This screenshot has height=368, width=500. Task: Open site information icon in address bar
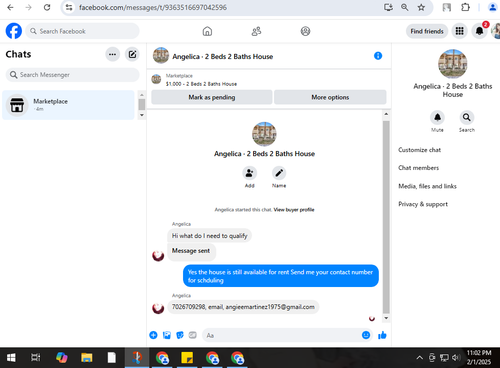(69, 7)
